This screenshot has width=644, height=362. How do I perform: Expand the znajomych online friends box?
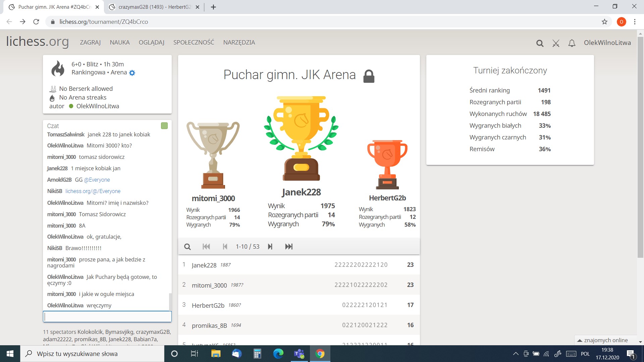coord(605,340)
